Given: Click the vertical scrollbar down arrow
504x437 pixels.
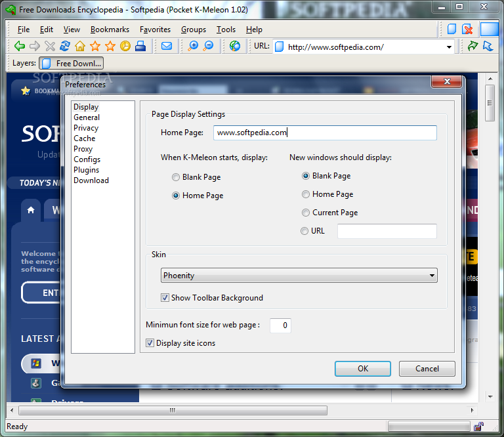Looking at the screenshot, I should coord(490,397).
